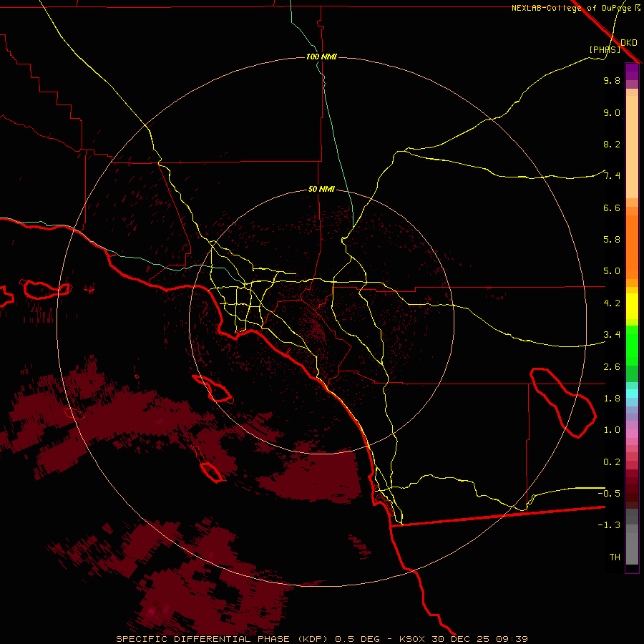
Task: Click the TH threshold label on the scale
Action: point(615,557)
